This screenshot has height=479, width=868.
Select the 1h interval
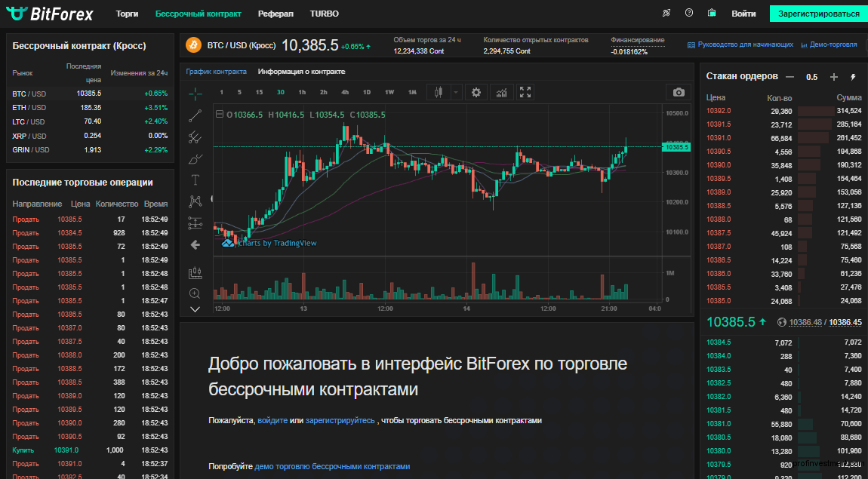pos(302,92)
